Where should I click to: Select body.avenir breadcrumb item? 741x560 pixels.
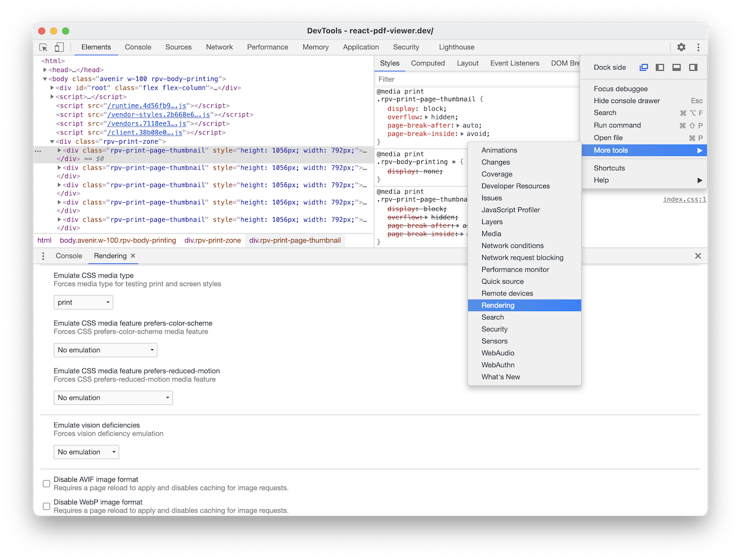pyautogui.click(x=118, y=240)
